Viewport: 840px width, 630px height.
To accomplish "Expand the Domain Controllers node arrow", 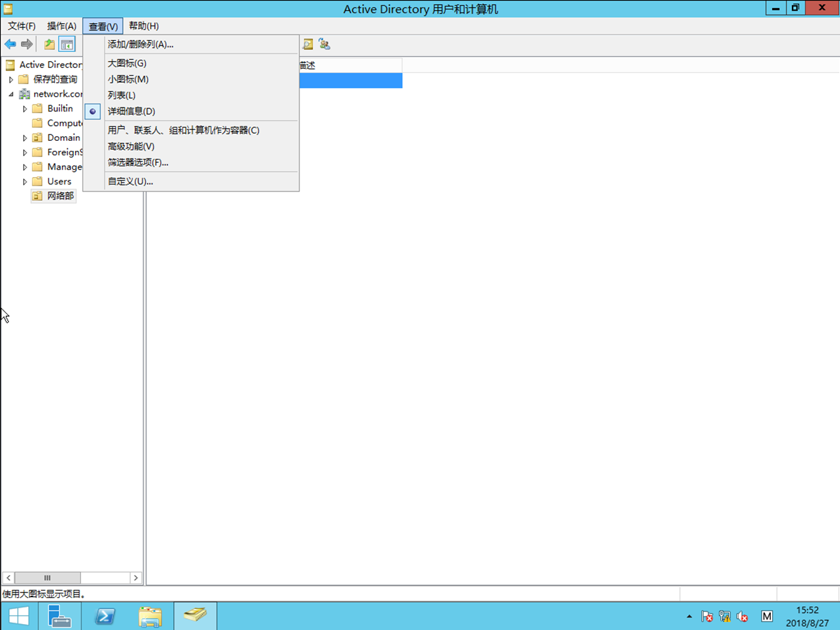I will (25, 138).
